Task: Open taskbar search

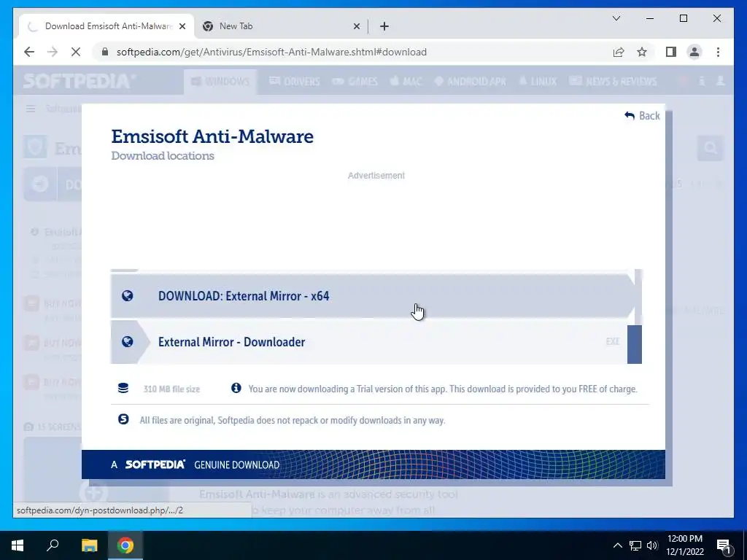Action: [x=53, y=545]
